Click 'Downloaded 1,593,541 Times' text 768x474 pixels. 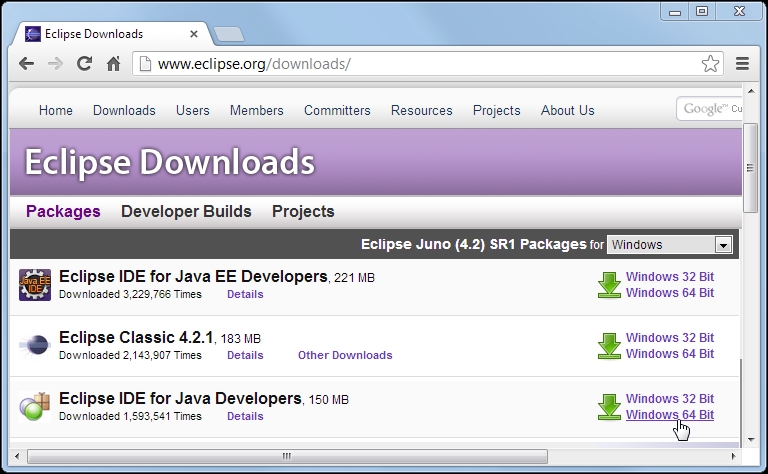[x=130, y=416]
